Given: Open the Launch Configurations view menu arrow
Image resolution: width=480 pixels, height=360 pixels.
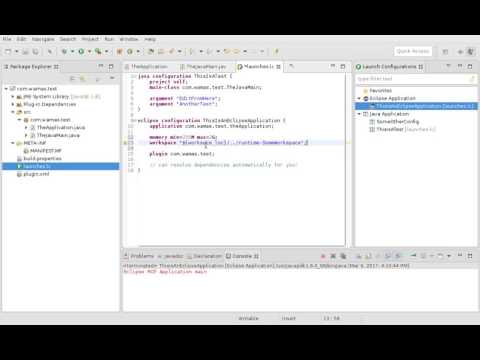Looking at the screenshot, I should (x=448, y=66).
